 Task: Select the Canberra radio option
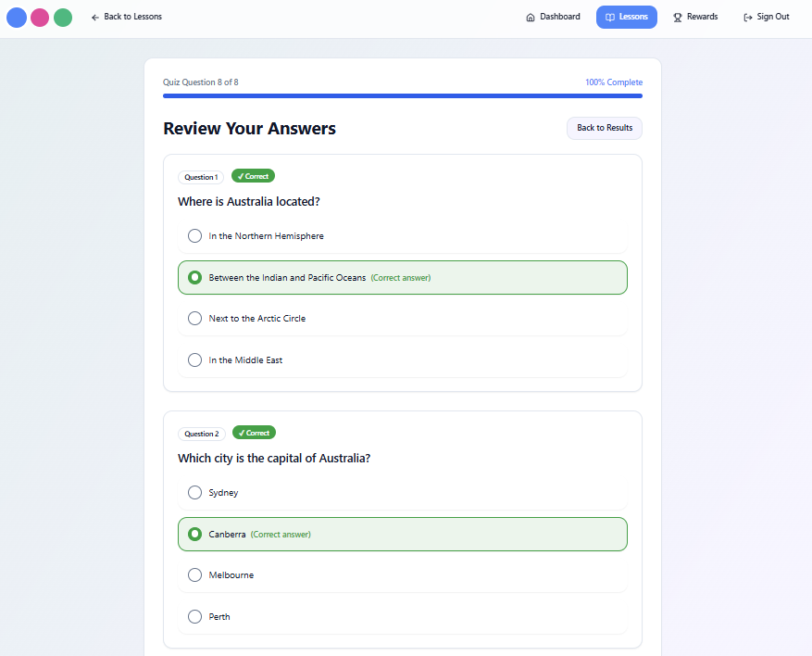point(194,535)
